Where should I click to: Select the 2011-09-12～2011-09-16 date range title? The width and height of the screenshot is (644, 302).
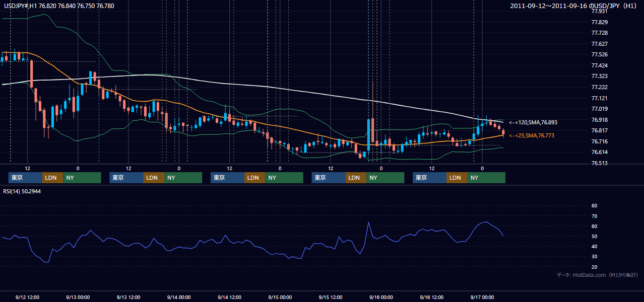point(574,6)
